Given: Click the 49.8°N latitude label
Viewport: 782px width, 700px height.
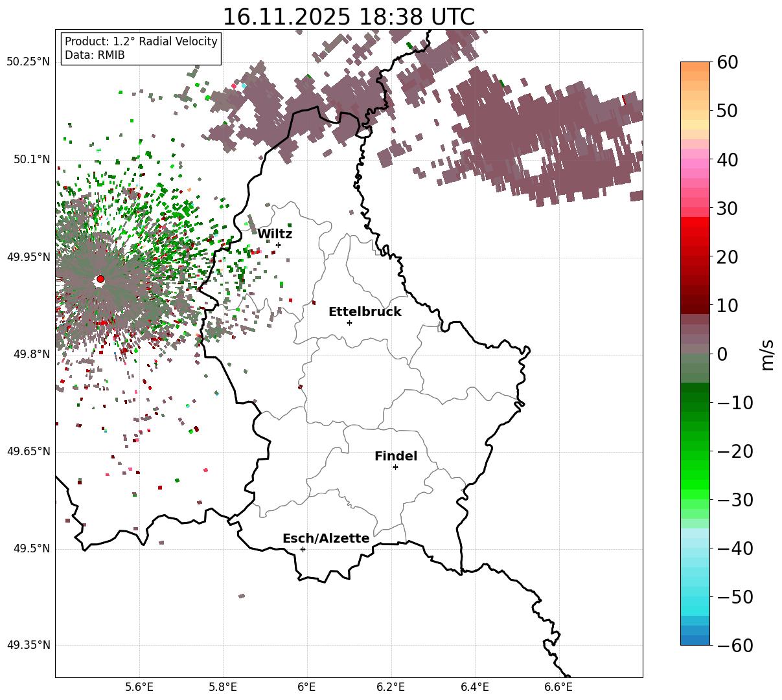Looking at the screenshot, I should tap(31, 354).
